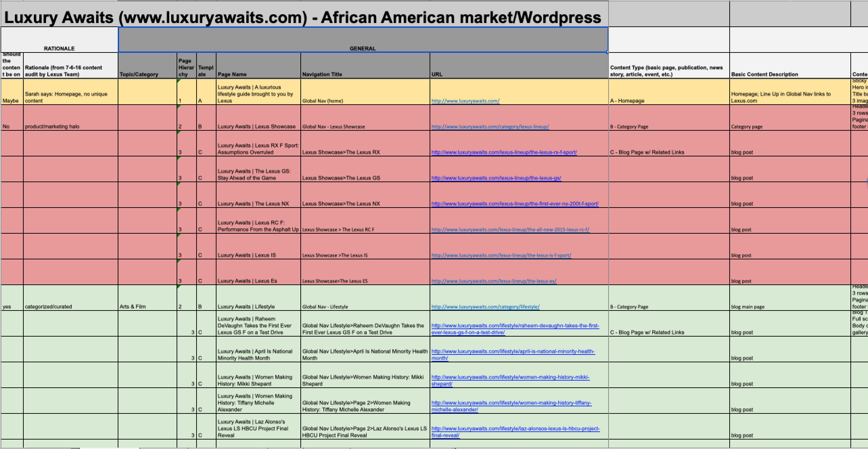Open the raheem-devaughn test drive link
This screenshot has width=868, height=449.
pyautogui.click(x=515, y=329)
